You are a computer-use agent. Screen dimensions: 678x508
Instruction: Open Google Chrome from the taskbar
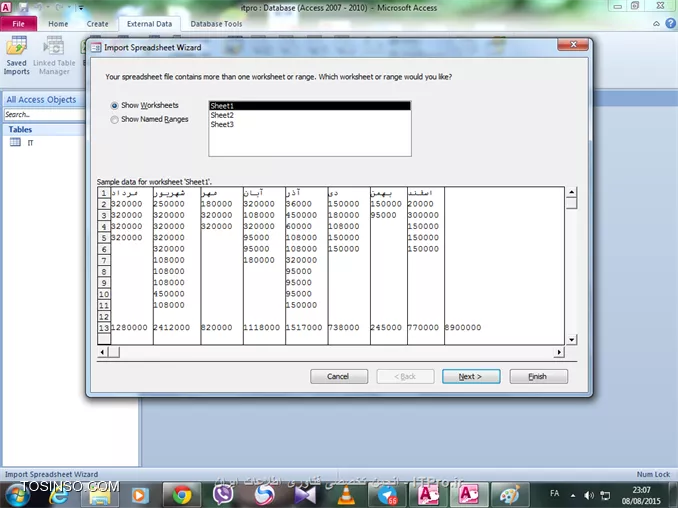coord(181,494)
